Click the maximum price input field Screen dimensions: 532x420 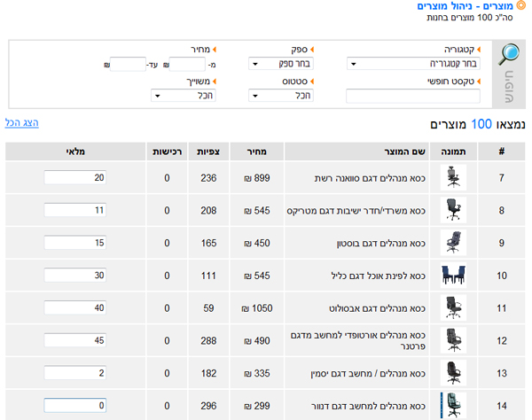pyautogui.click(x=129, y=64)
